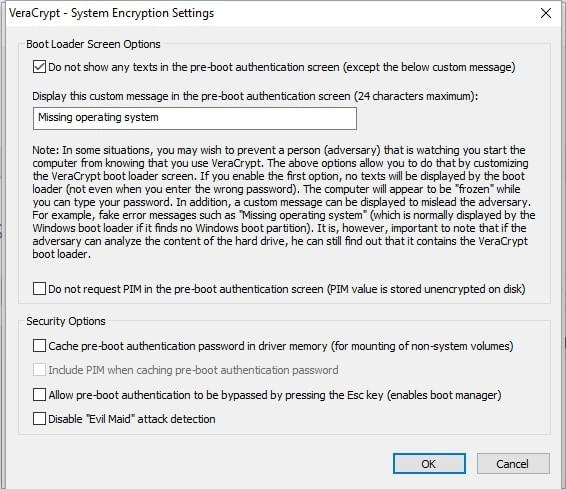The width and height of the screenshot is (566, 489).
Task: Click label text '(except the below custom message)'
Action: 429,67
